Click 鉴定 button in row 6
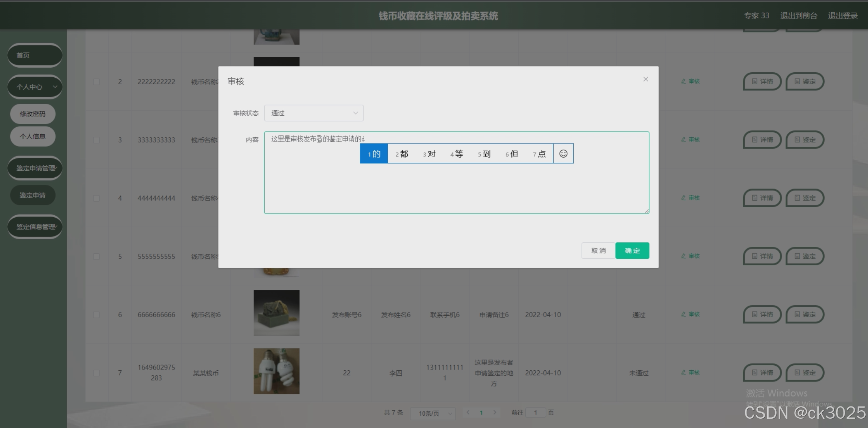Viewport: 868px width, 428px height. click(805, 315)
